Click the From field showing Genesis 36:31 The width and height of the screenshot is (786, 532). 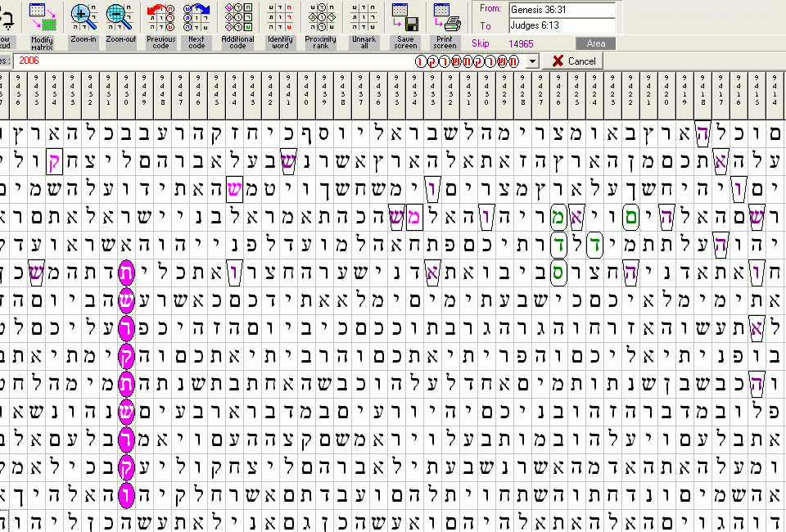(x=562, y=10)
